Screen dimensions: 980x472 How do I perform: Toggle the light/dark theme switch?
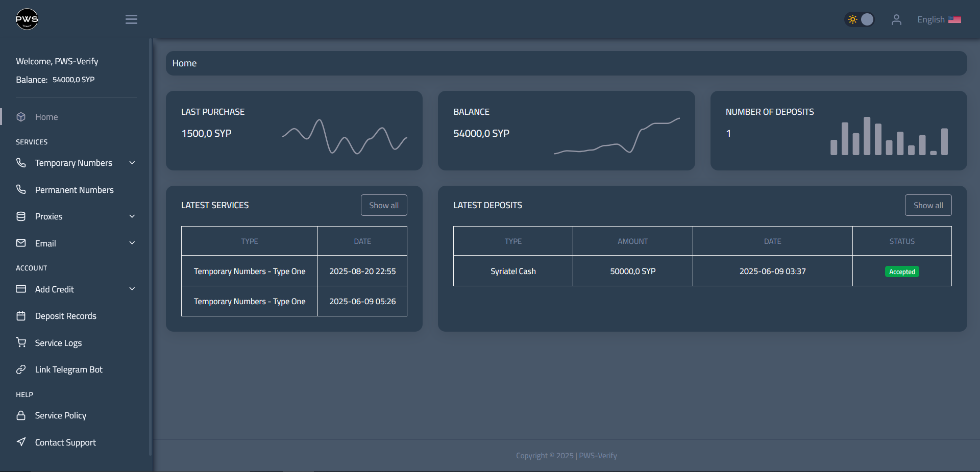[x=860, y=19]
